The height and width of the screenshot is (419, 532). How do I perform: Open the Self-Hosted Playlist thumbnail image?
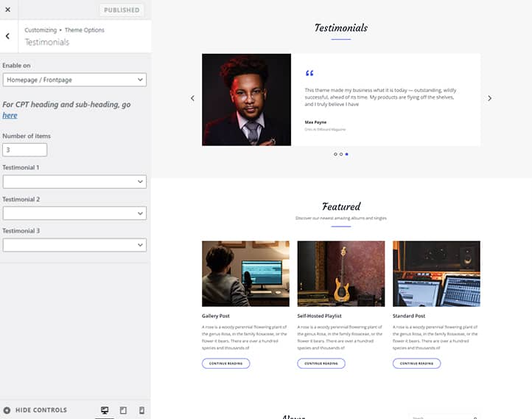point(341,274)
